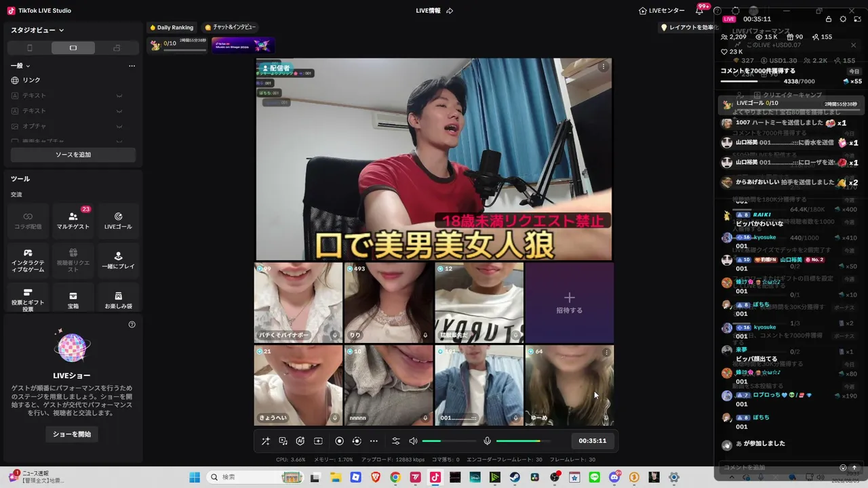The image size is (868, 488).
Task: Click the 00:35:11 live timer button
Action: tap(592, 441)
